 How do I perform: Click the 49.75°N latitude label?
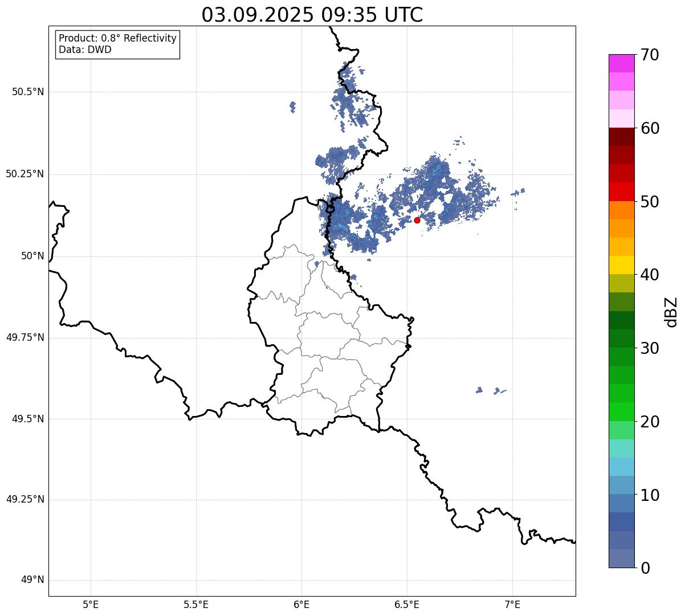coord(25,337)
